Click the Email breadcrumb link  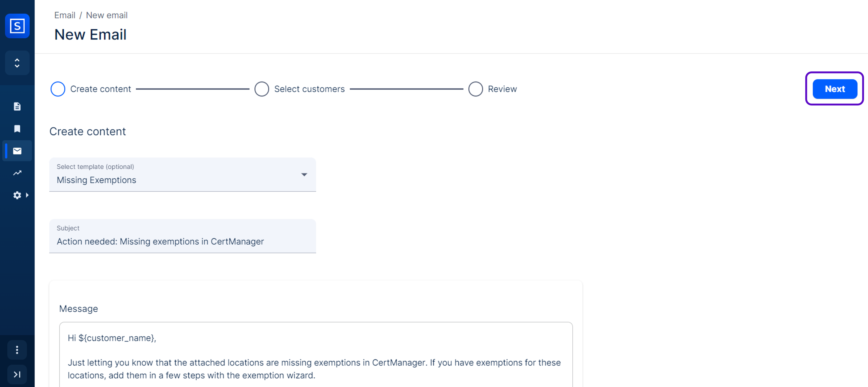pyautogui.click(x=65, y=15)
